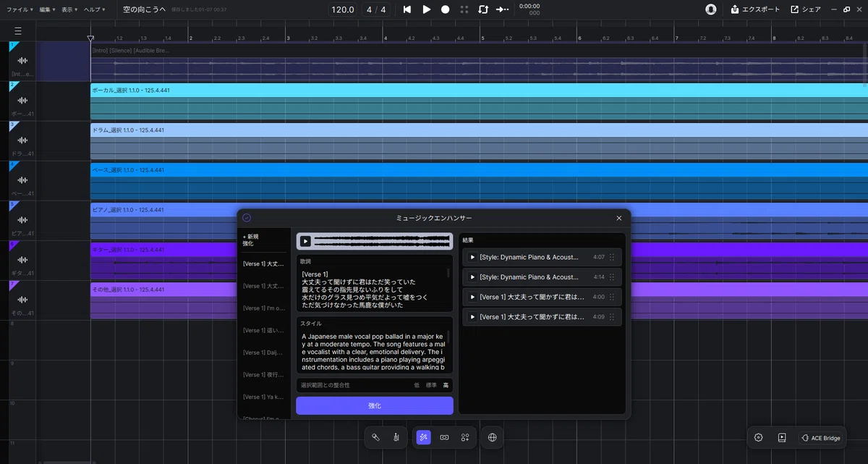Click the ボーカル_選択 clip
Screen dimensions: 868x464
(479, 101)
